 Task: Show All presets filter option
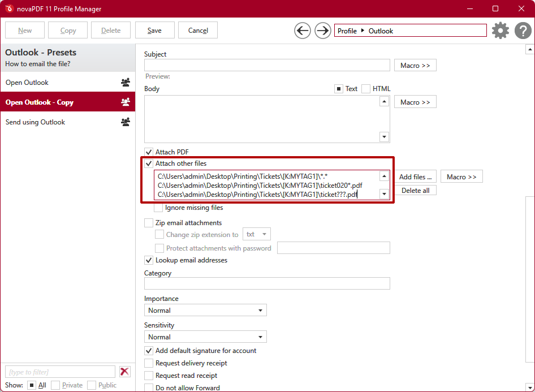[x=32, y=385]
